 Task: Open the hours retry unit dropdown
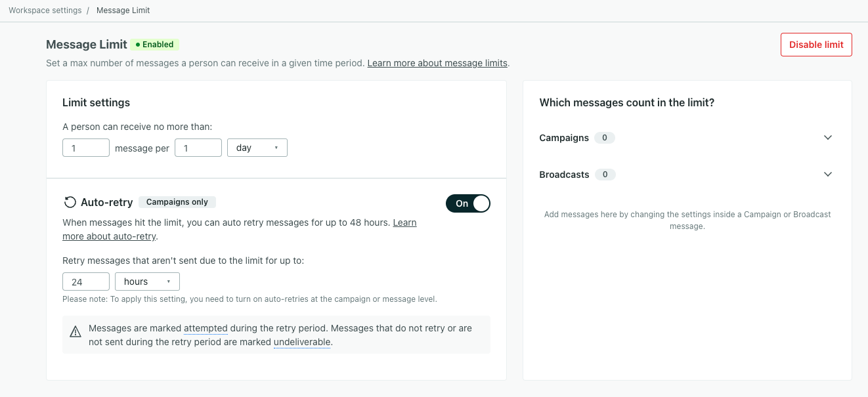tap(147, 282)
